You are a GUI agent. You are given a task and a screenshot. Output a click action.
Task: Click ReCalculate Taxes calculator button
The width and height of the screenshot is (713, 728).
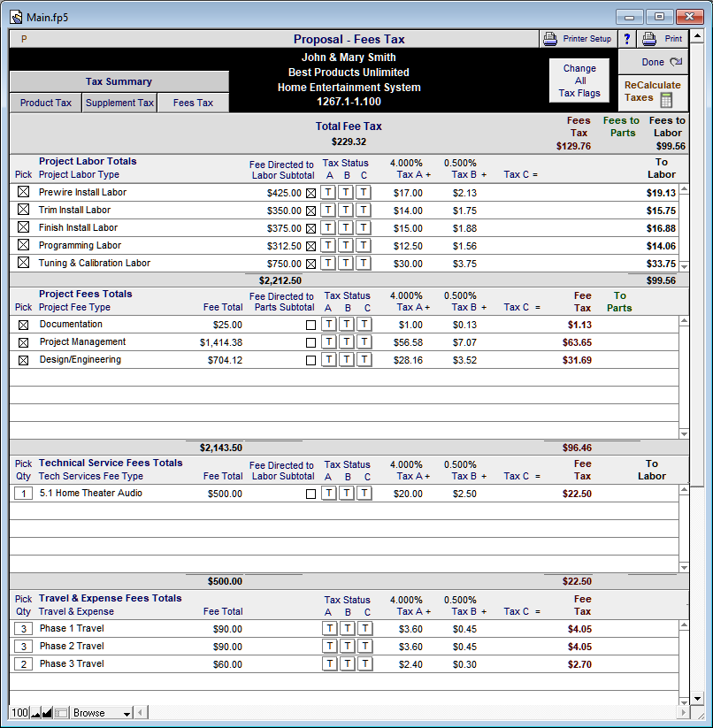pyautogui.click(x=653, y=92)
